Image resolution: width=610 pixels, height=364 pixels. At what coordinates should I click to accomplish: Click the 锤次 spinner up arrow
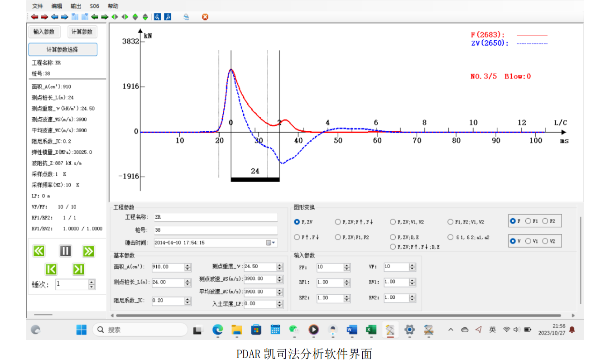92,282
